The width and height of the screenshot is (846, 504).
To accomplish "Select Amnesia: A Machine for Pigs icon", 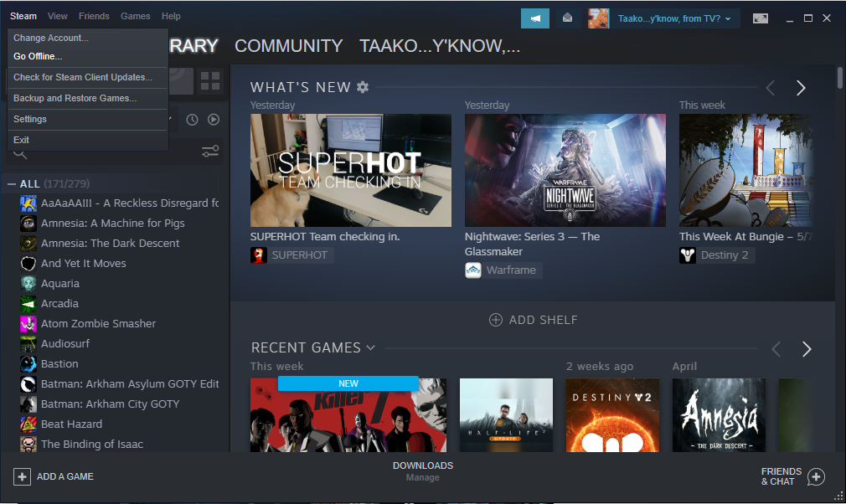I will [x=28, y=224].
